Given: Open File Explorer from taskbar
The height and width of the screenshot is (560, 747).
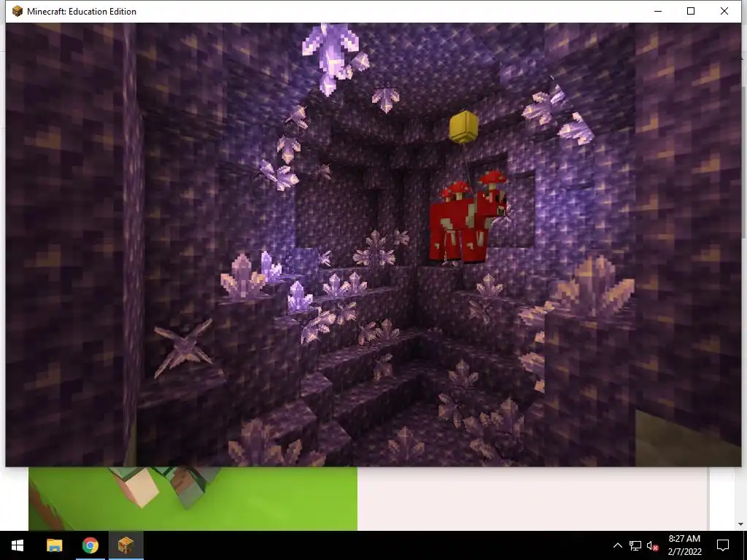Looking at the screenshot, I should pyautogui.click(x=54, y=545).
